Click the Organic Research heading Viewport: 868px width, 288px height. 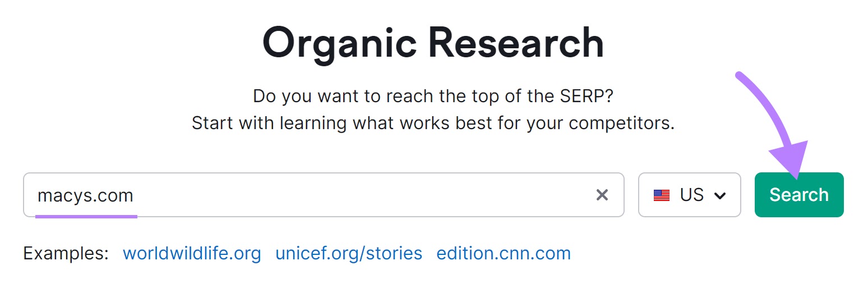(433, 43)
